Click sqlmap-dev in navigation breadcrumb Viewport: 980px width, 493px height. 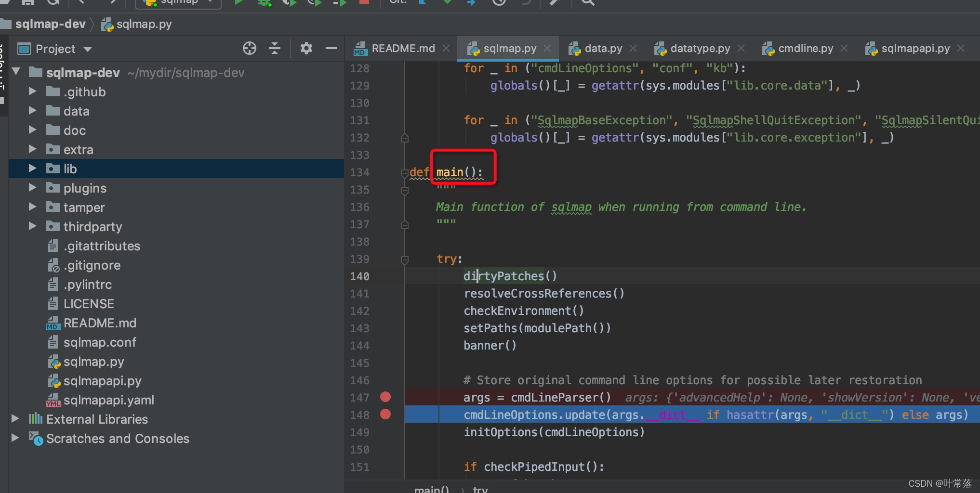click(50, 24)
